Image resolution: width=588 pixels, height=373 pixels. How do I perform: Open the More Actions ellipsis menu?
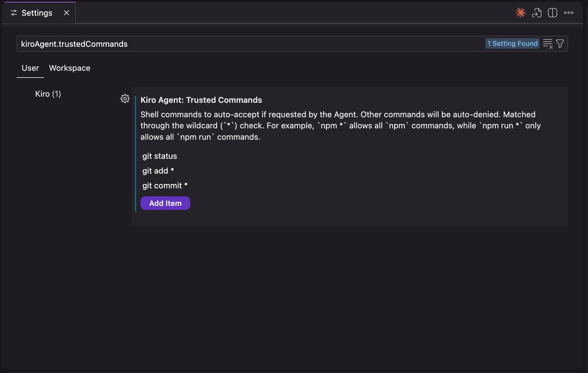[x=568, y=13]
